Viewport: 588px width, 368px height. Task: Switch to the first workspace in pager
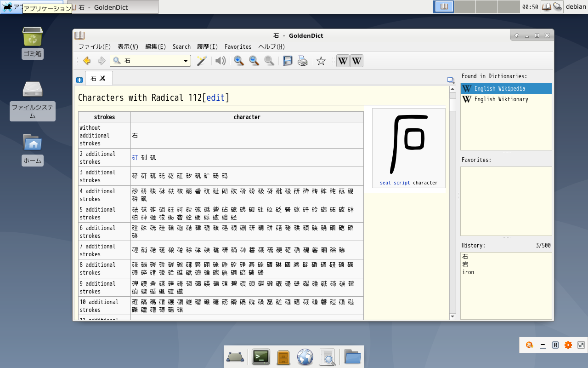tap(444, 7)
